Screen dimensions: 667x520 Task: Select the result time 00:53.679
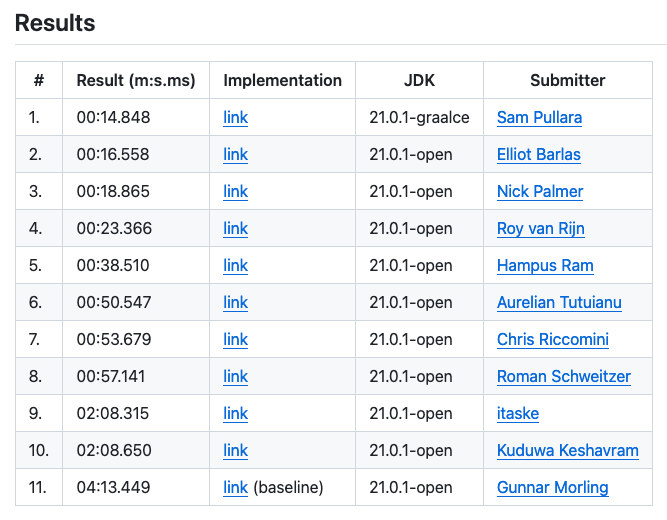click(x=114, y=340)
